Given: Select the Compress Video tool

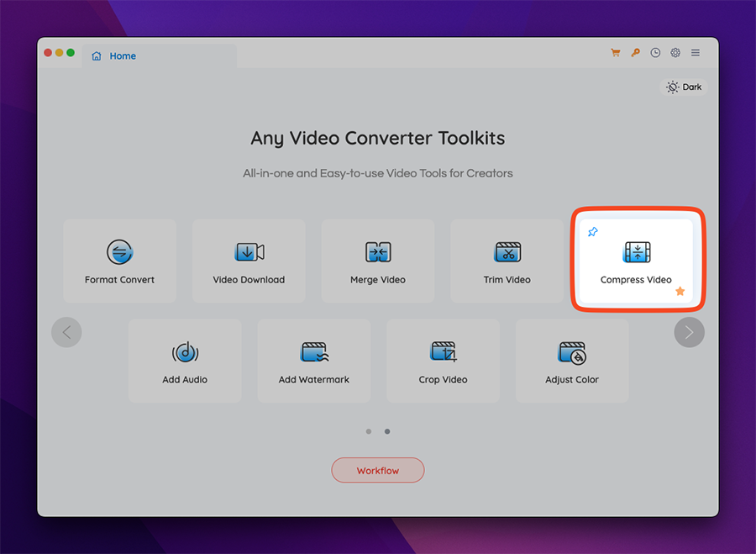Looking at the screenshot, I should click(x=636, y=261).
